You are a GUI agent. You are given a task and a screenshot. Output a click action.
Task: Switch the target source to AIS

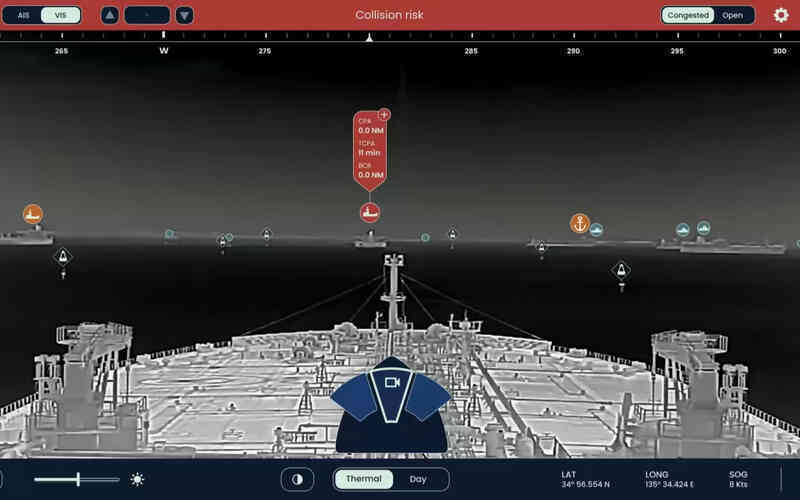23,15
